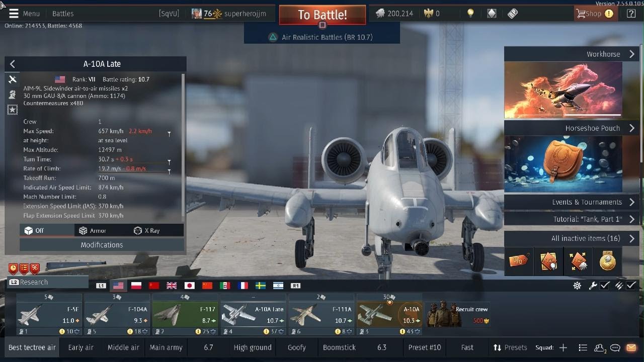Screen dimensions: 644x362
Task: Expand All inactive items (16)
Action: [572, 238]
